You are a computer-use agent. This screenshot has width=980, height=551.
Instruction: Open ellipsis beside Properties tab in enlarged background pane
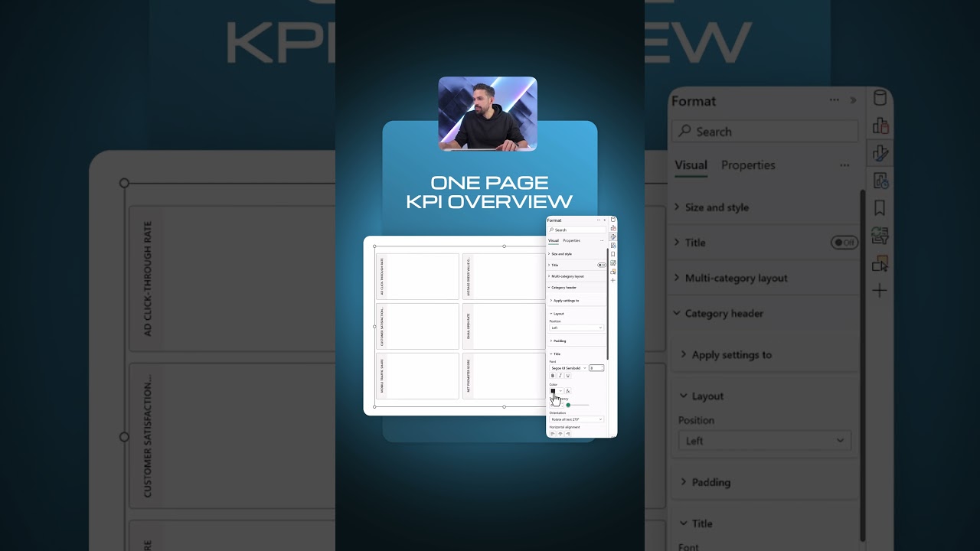tap(844, 165)
